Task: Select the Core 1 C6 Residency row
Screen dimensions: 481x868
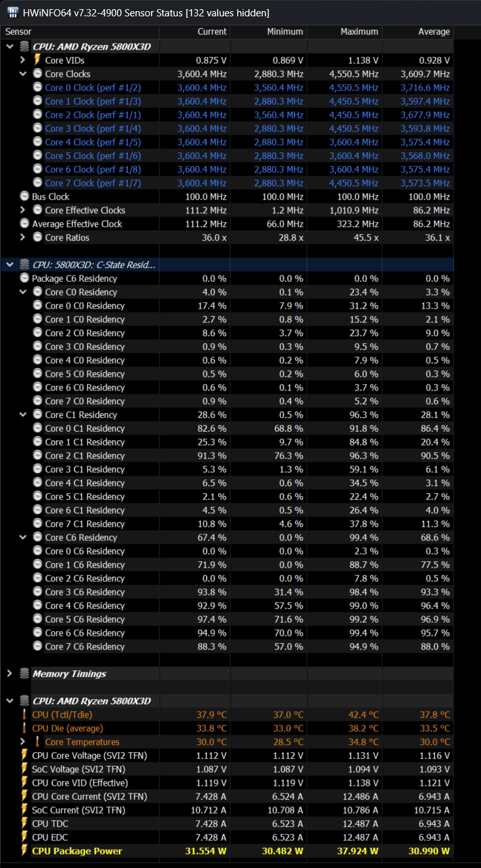Action: (x=227, y=564)
